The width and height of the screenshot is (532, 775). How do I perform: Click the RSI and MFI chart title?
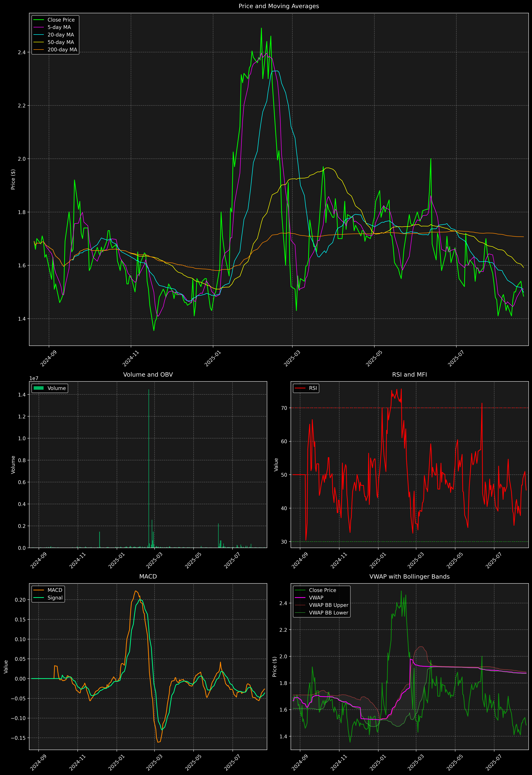[409, 374]
